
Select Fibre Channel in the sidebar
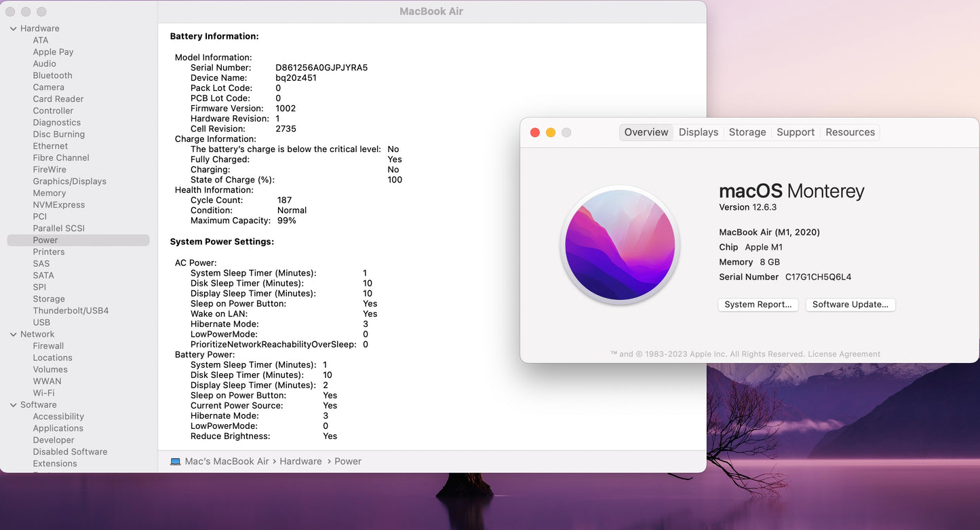click(x=61, y=158)
